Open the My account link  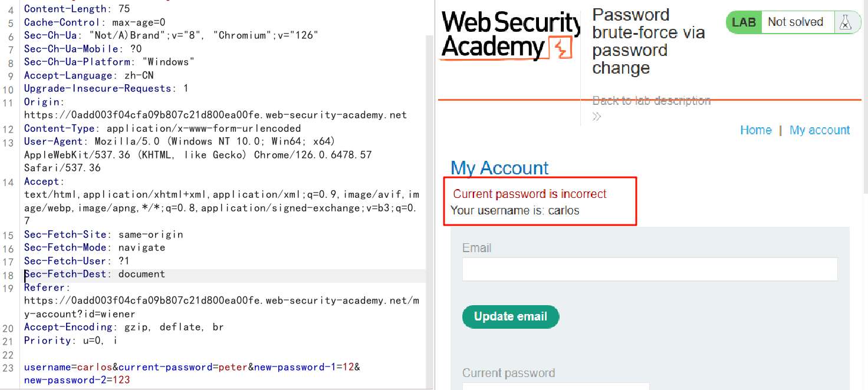(820, 130)
